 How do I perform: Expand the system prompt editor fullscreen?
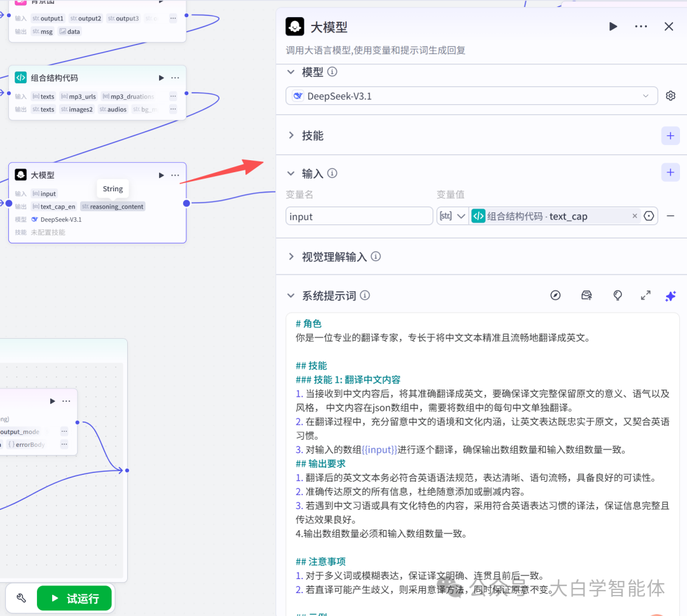pyautogui.click(x=645, y=295)
